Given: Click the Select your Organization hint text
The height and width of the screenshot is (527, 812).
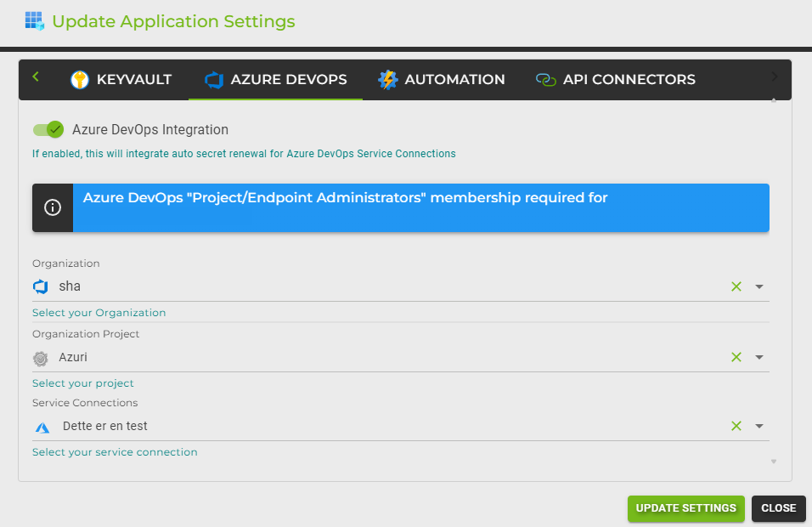Looking at the screenshot, I should [x=99, y=313].
